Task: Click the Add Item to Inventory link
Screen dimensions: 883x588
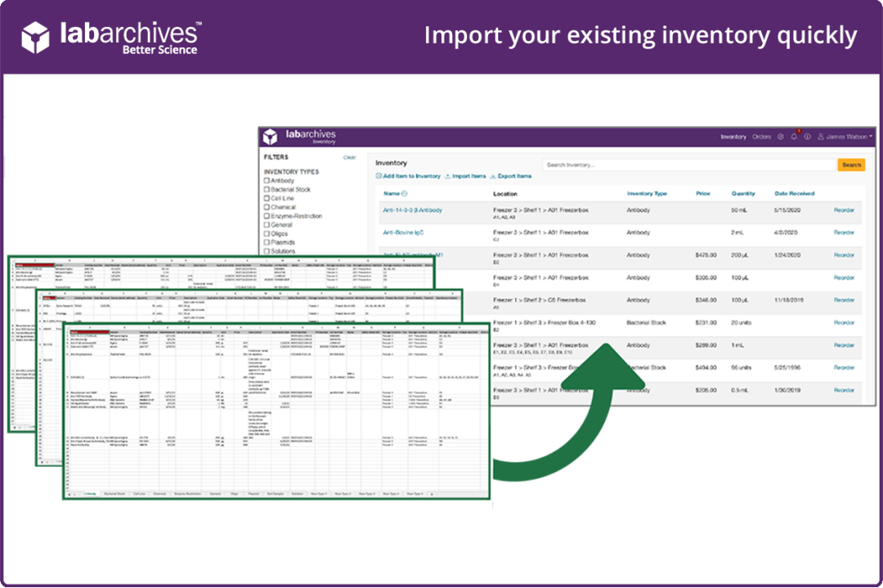Action: [411, 177]
